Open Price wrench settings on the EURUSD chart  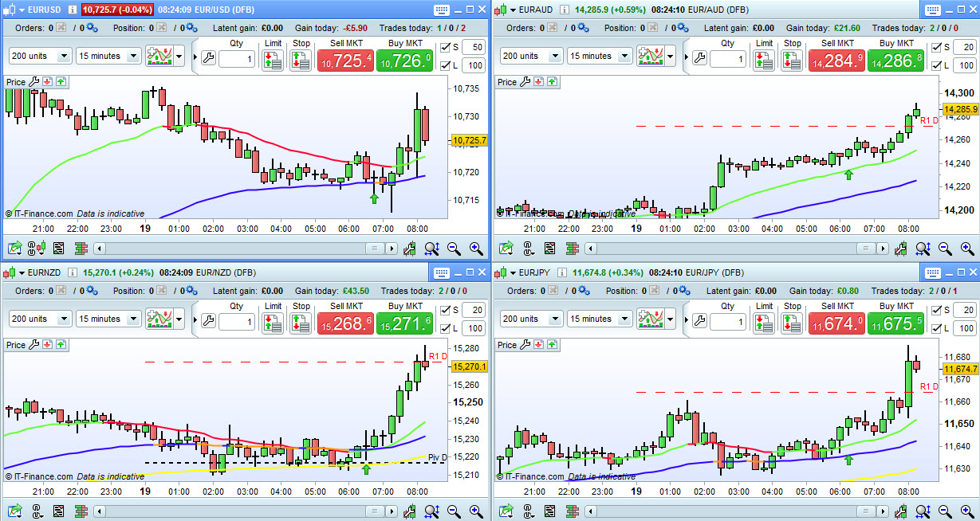coord(33,82)
